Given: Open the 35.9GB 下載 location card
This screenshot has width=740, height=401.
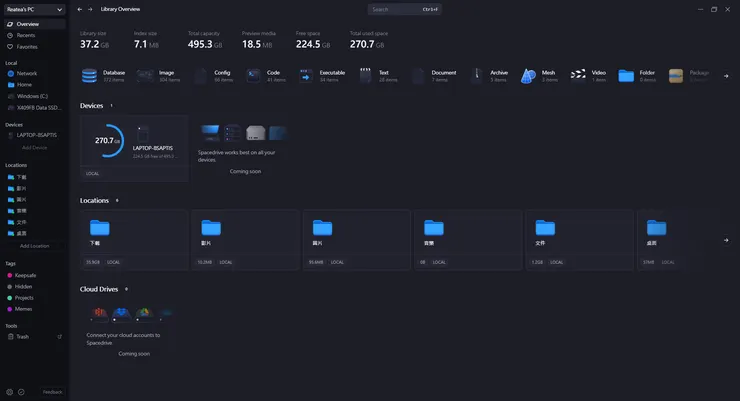Looking at the screenshot, I should pos(134,240).
